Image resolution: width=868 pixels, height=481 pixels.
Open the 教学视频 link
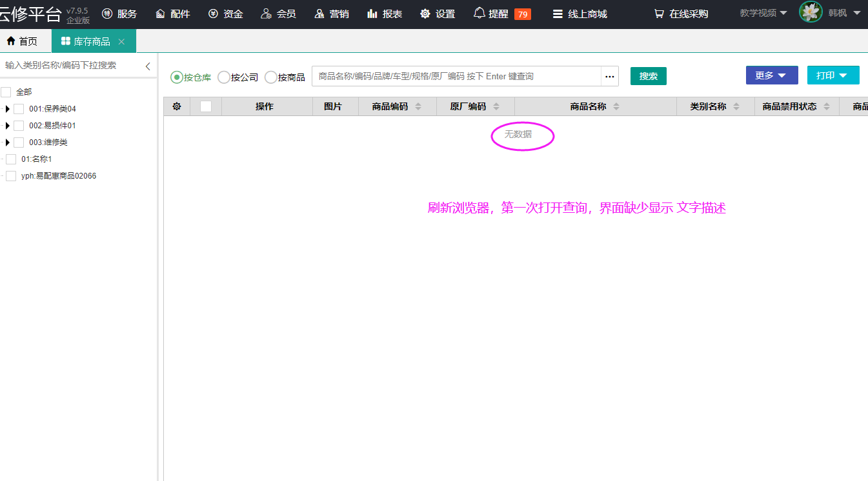(x=763, y=13)
